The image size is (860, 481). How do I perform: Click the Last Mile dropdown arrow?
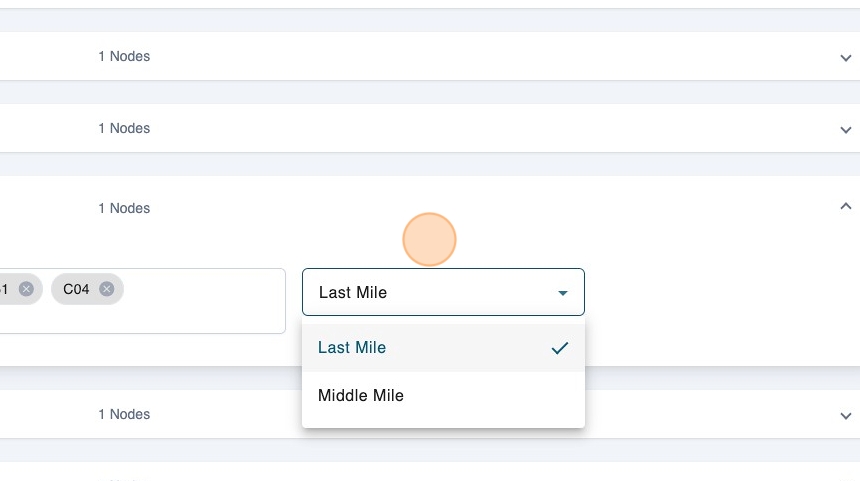pos(563,293)
